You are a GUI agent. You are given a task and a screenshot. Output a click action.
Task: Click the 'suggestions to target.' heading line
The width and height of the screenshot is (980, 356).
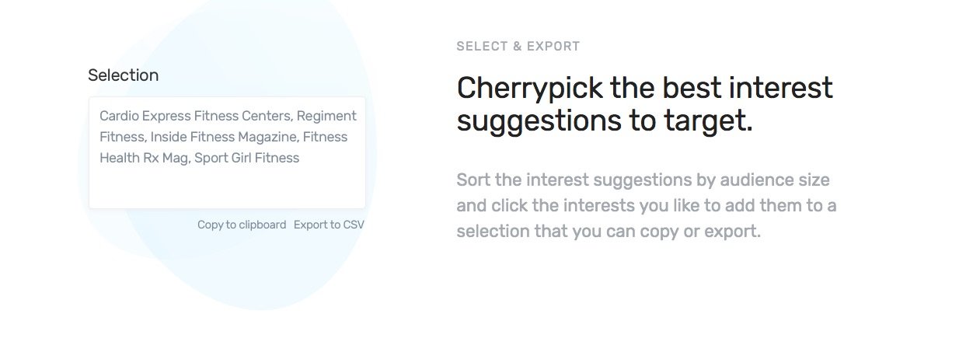(605, 121)
